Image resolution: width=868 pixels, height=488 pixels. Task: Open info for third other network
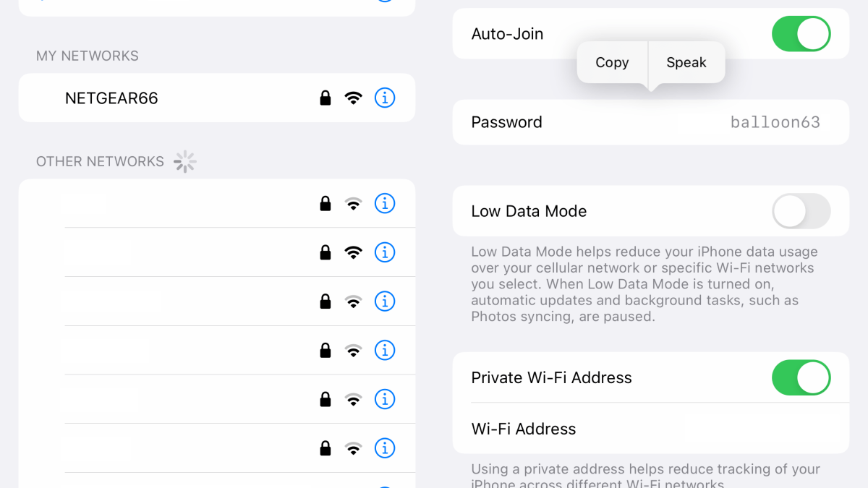[x=385, y=301]
